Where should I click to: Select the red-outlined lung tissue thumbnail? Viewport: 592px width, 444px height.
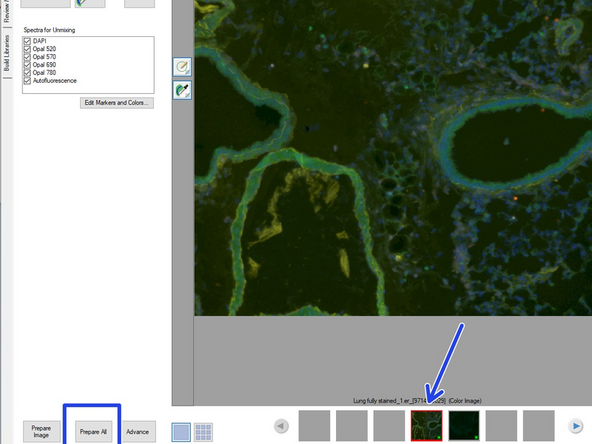(426, 426)
